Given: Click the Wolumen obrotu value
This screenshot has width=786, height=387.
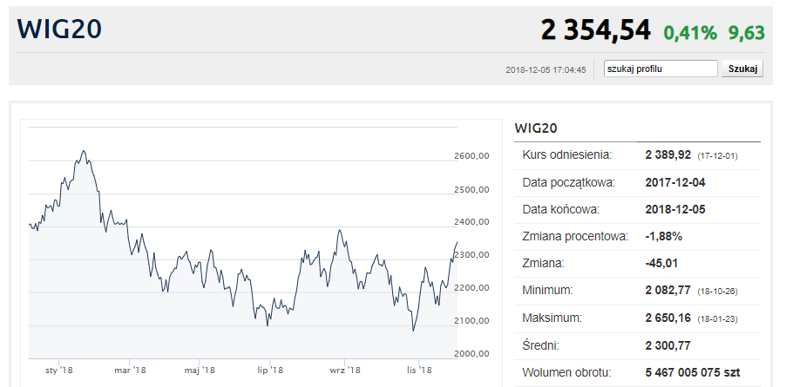Looking at the screenshot, I should [693, 372].
